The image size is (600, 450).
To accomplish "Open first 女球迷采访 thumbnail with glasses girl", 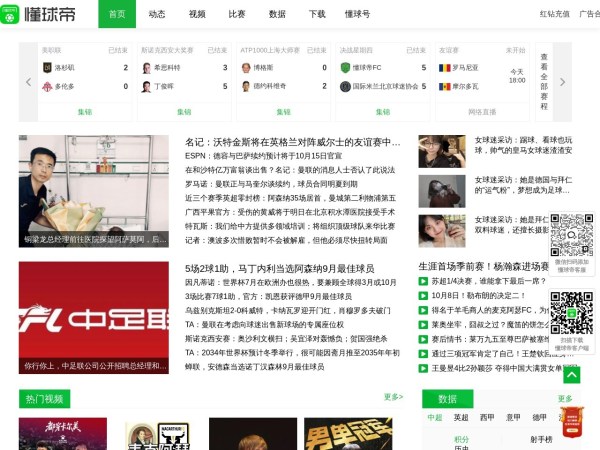I will (x=442, y=152).
